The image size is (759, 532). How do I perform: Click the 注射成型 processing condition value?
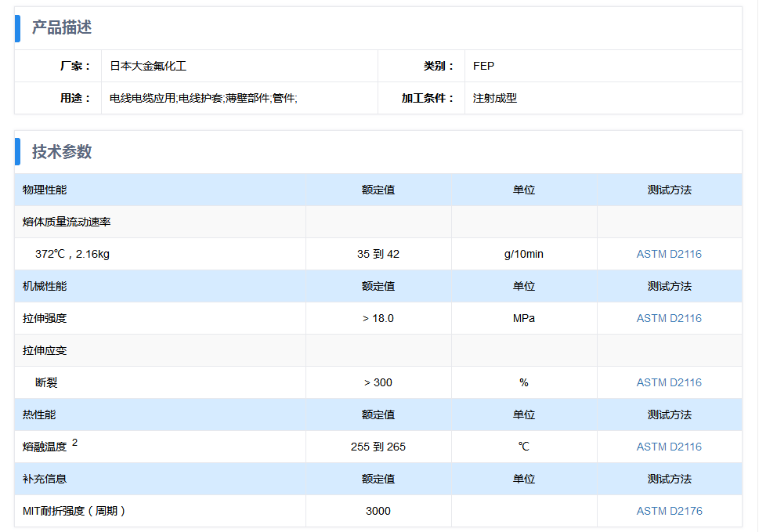[495, 99]
